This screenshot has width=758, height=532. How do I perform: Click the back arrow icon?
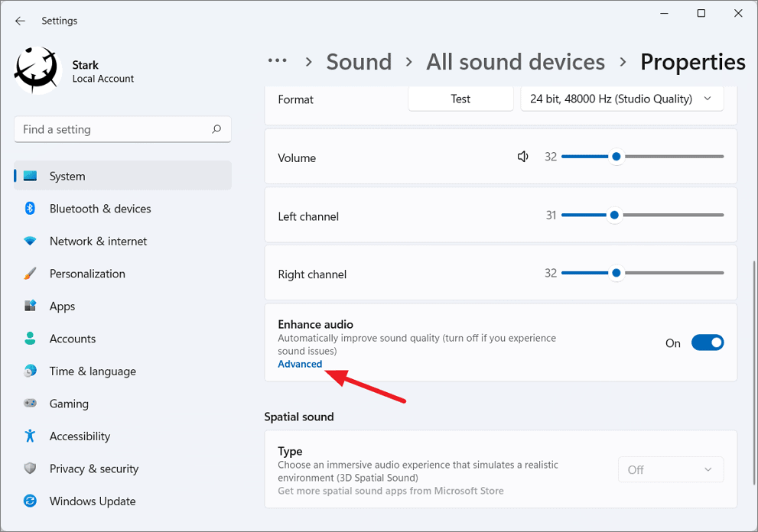point(20,21)
